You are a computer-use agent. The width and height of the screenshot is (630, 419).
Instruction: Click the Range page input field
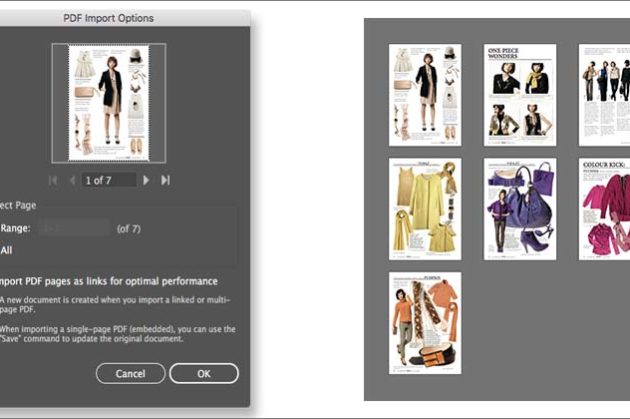(70, 228)
